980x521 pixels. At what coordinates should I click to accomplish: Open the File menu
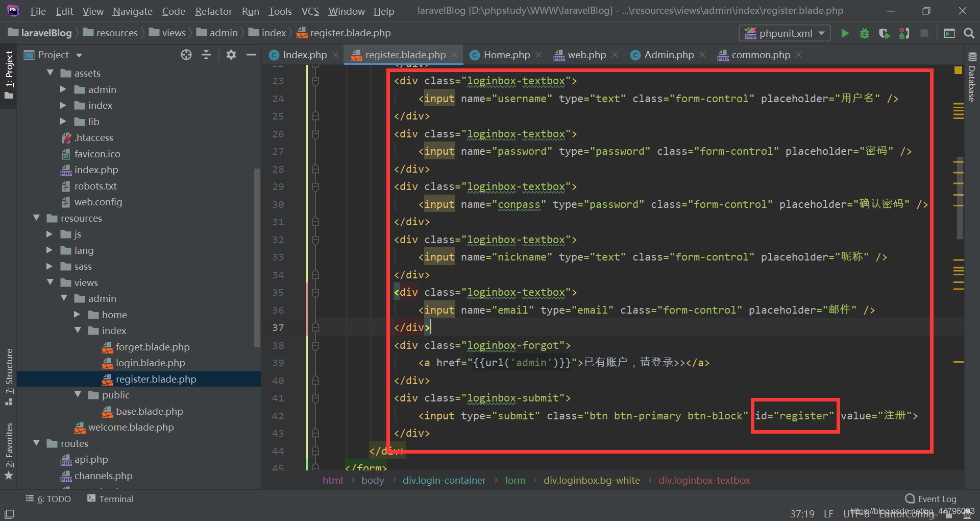[x=38, y=11]
